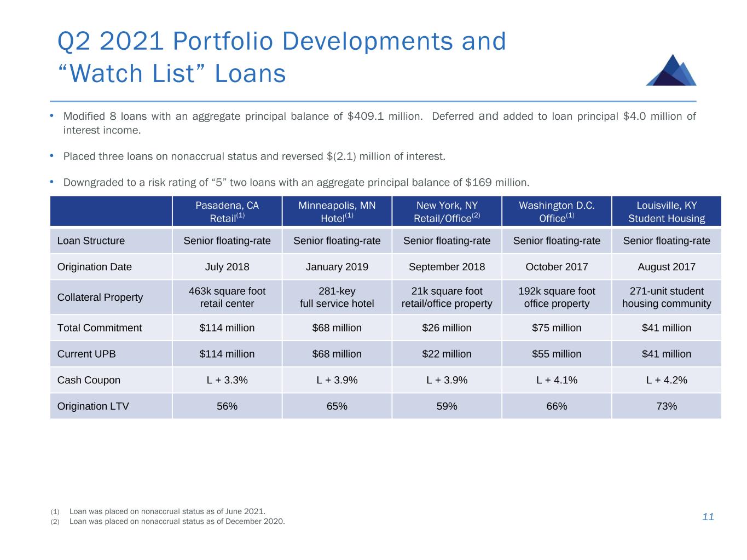Click footnote about December 2020 nonaccrual status
Viewport: 747px width, 560px height.
coord(177,522)
